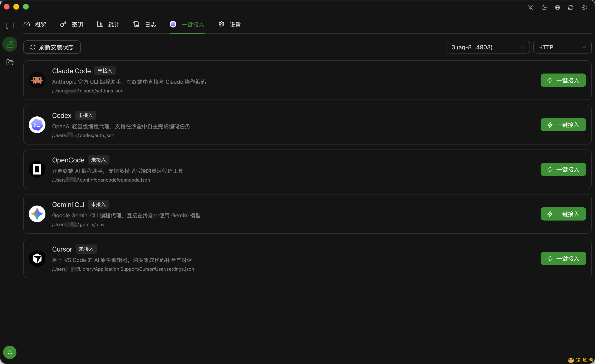This screenshot has width=595, height=364.
Task: Click the Gemini CLI title text
Action: tap(68, 205)
